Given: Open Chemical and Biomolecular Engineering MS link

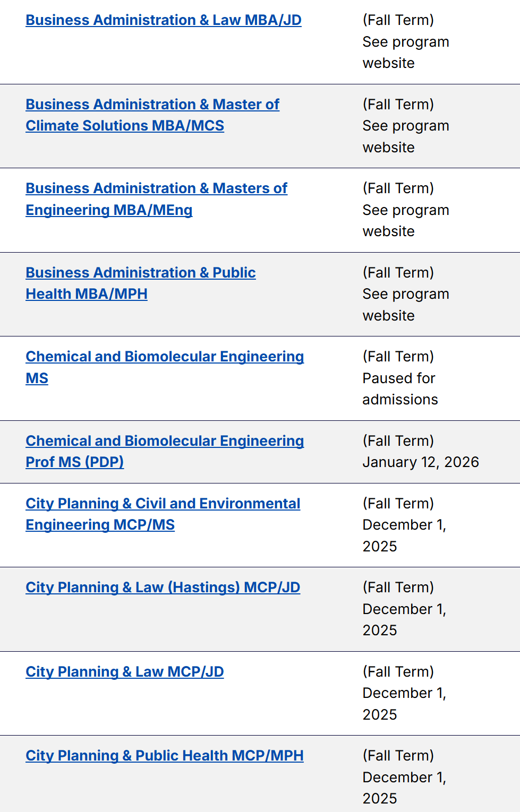Looking at the screenshot, I should pos(165,357).
